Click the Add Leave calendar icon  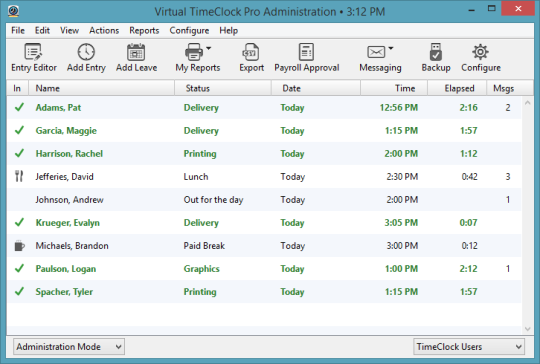[x=136, y=52]
